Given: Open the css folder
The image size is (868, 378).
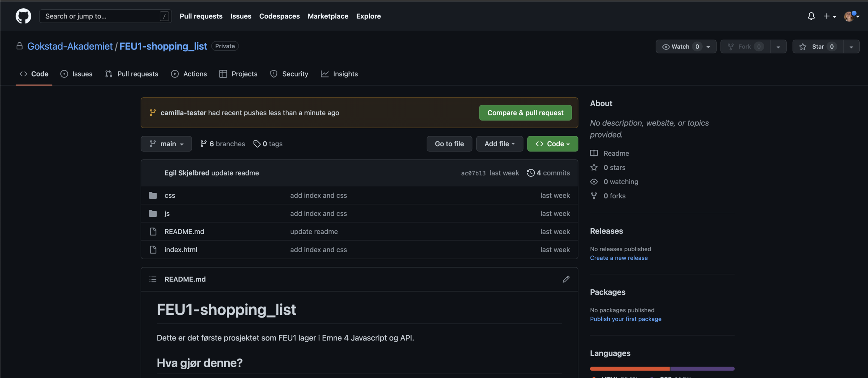Looking at the screenshot, I should click(x=169, y=195).
